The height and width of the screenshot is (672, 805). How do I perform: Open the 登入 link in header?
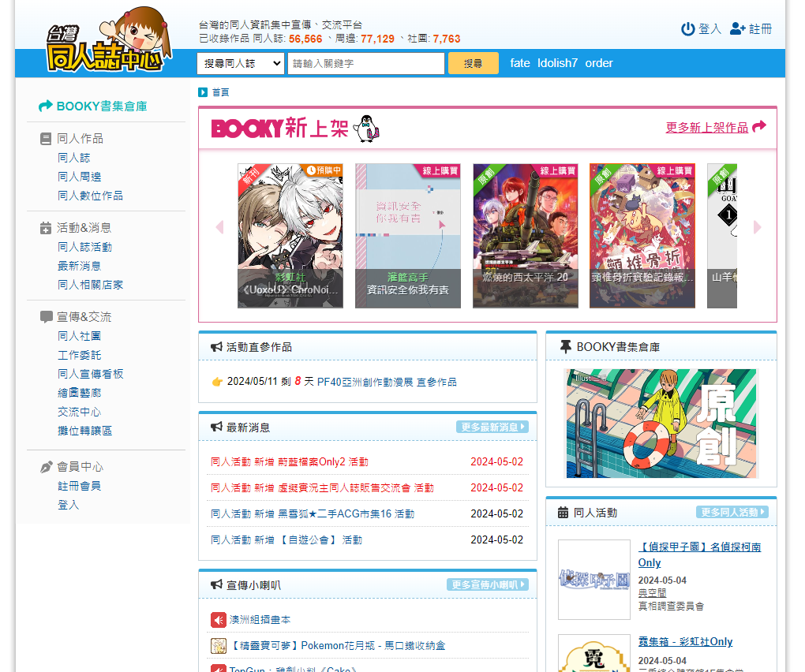tap(710, 29)
